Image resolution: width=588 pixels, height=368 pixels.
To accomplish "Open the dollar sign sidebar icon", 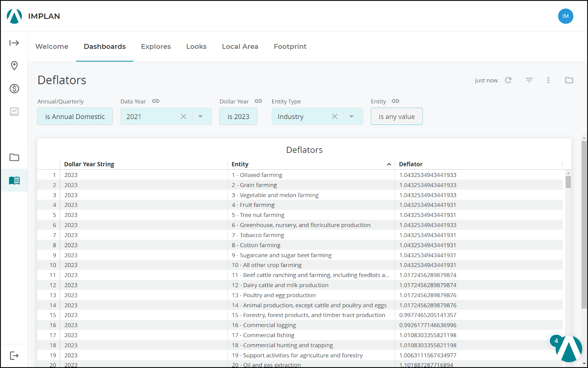I will [14, 89].
